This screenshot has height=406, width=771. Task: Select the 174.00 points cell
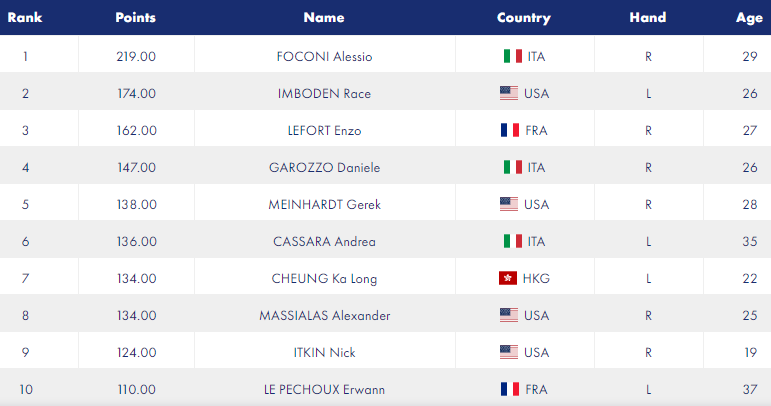point(136,93)
